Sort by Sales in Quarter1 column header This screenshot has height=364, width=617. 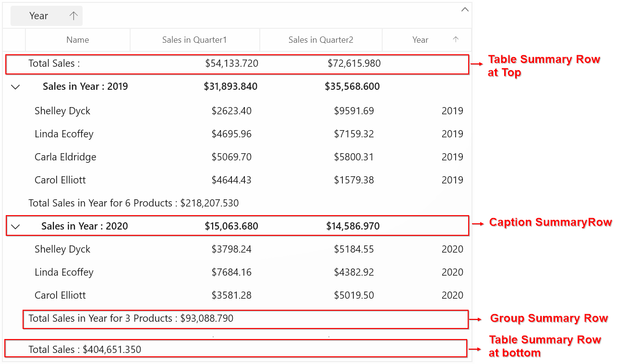[x=194, y=40]
